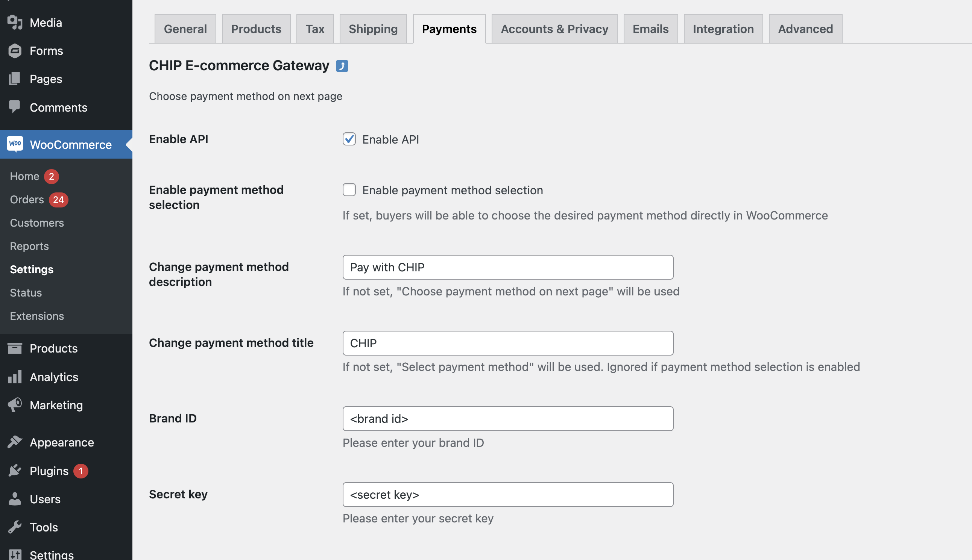Click the Appearance paintbrush icon
Image resolution: width=972 pixels, height=560 pixels.
tap(15, 442)
